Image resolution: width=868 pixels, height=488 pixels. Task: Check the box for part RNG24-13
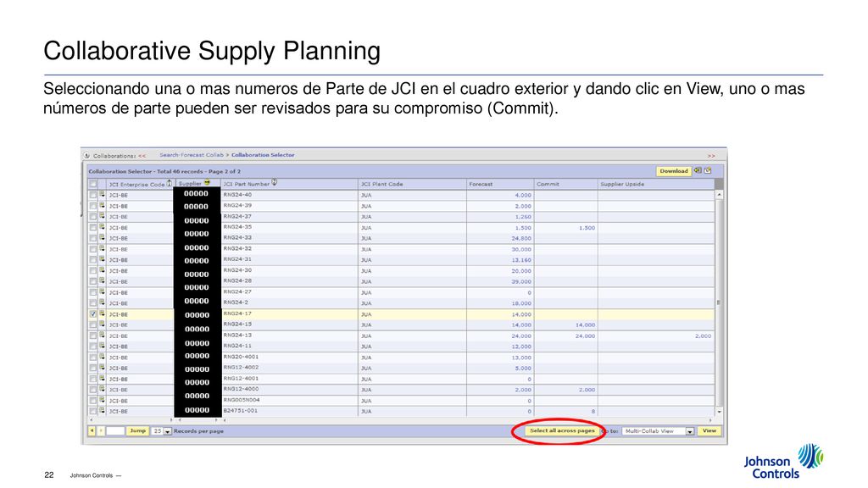(93, 335)
